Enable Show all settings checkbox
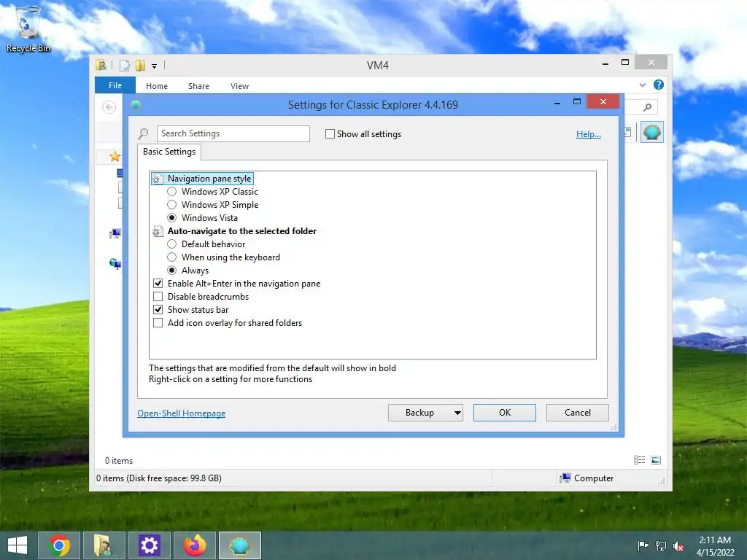This screenshot has width=747, height=560. (330, 134)
